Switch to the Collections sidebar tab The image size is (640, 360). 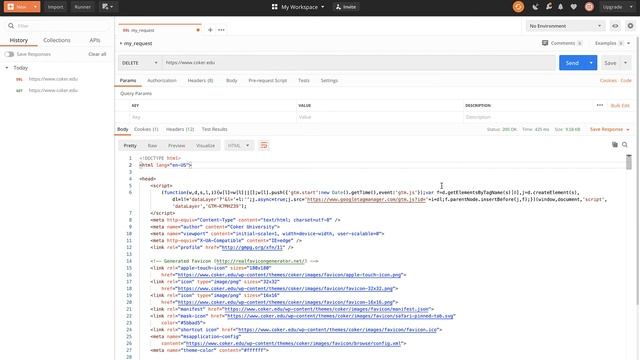click(x=57, y=40)
